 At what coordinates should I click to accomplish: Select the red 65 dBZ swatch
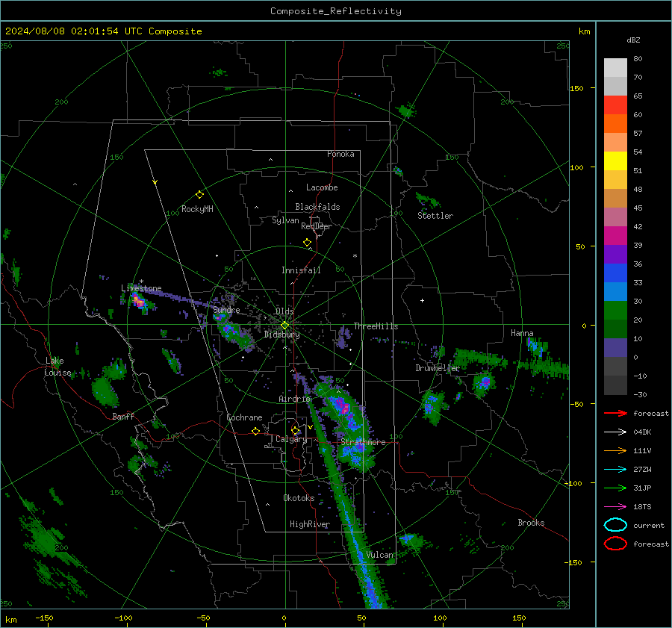pos(615,105)
